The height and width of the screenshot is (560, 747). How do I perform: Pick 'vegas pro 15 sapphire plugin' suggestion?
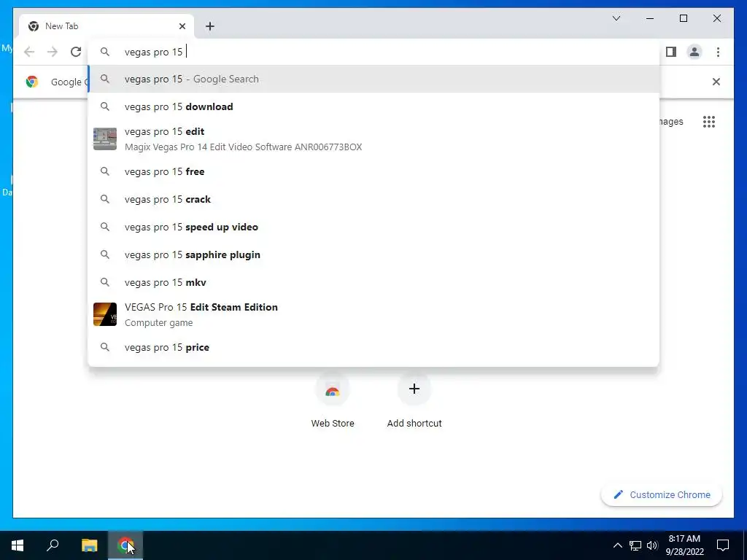tap(374, 254)
